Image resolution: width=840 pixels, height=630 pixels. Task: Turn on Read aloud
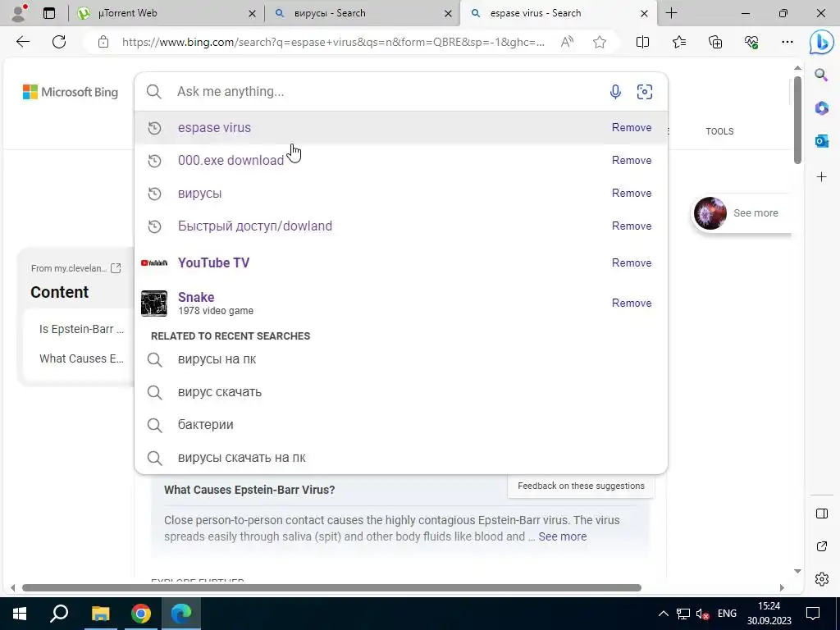(567, 42)
